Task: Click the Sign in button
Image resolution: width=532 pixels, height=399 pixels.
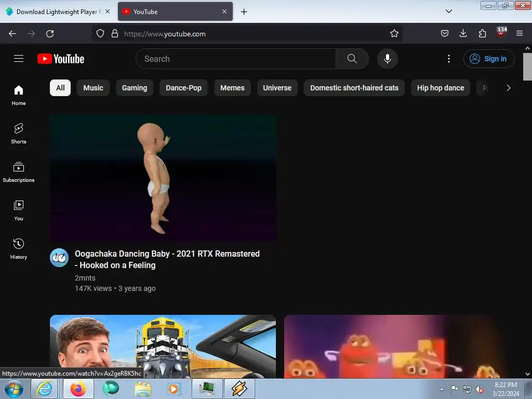Action: pyautogui.click(x=488, y=59)
